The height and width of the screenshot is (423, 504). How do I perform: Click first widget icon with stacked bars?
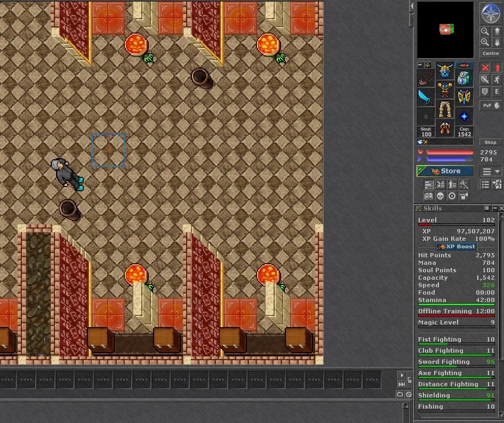pyautogui.click(x=429, y=185)
